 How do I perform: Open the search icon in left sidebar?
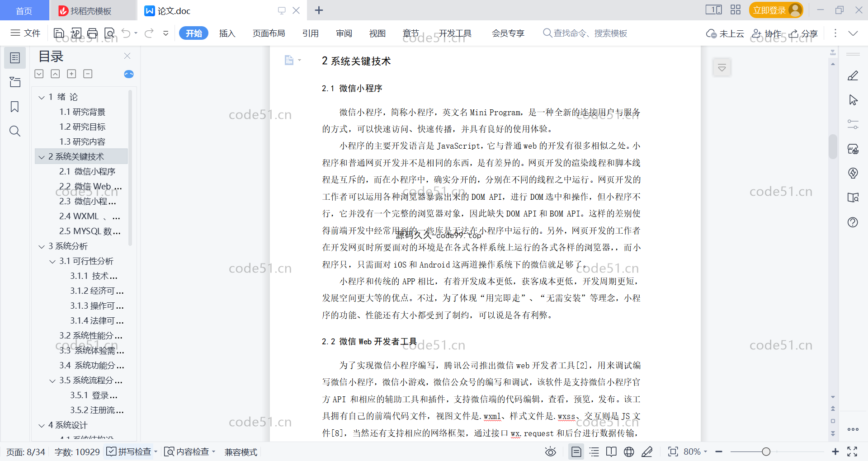[15, 131]
